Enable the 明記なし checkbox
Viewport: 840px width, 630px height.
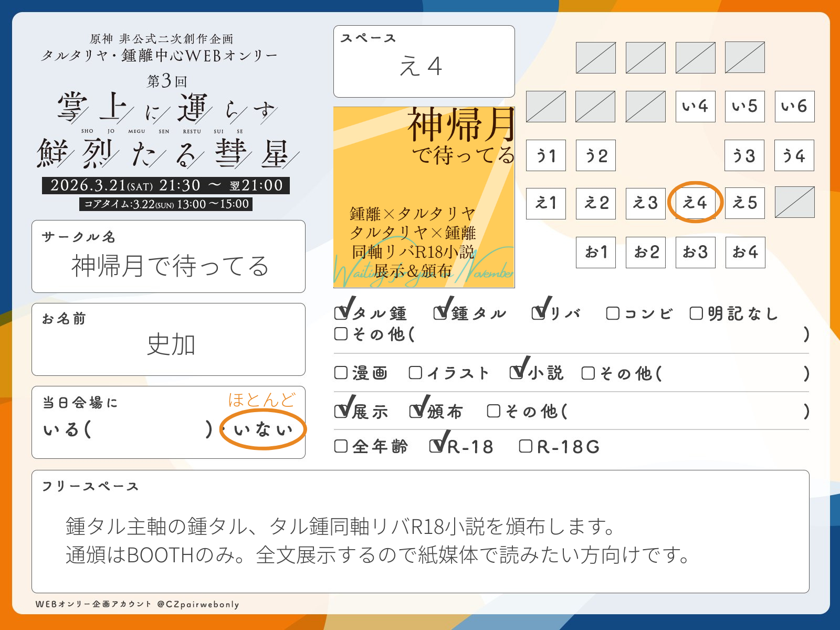click(696, 313)
